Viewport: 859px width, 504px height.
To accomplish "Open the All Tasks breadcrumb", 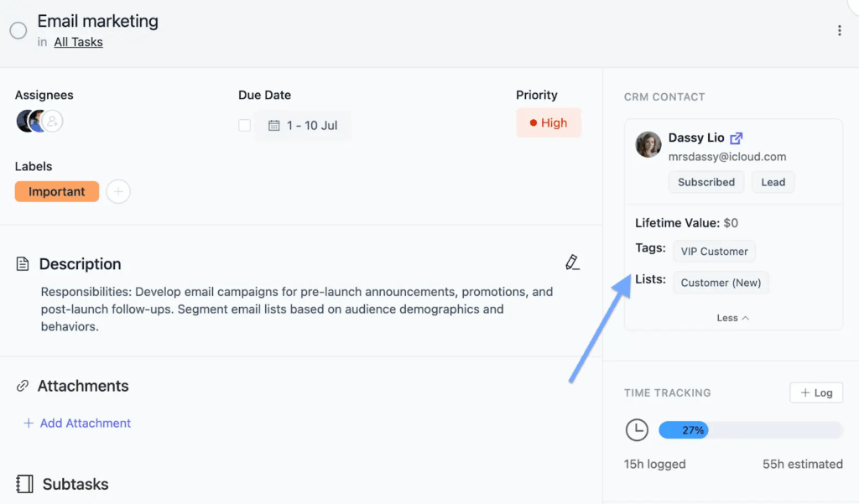I will (78, 41).
